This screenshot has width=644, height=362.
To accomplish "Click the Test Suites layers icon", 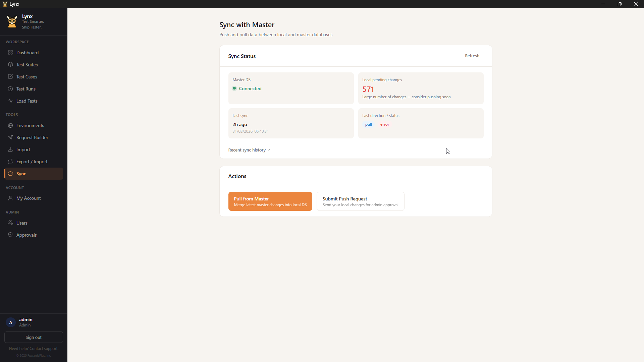I will click(x=10, y=65).
